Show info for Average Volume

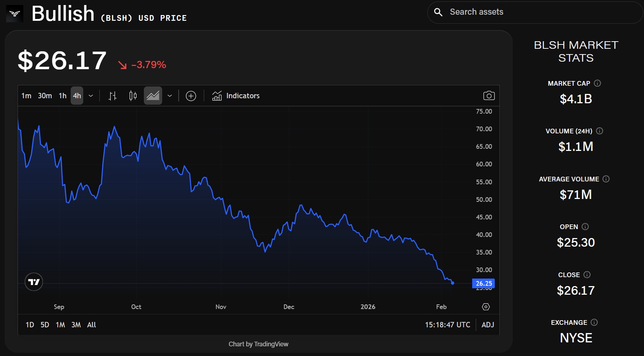(x=606, y=179)
